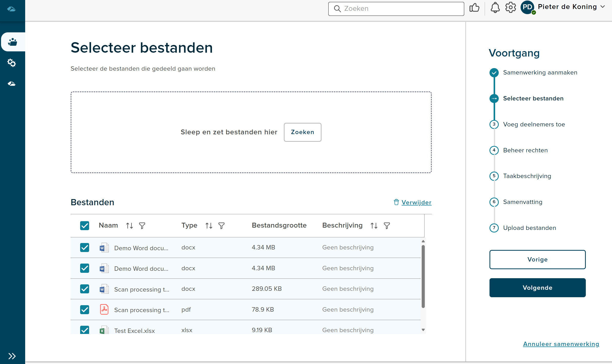The height and width of the screenshot is (364, 612).
Task: Click the app logo in the top-left corner
Action: click(11, 9)
